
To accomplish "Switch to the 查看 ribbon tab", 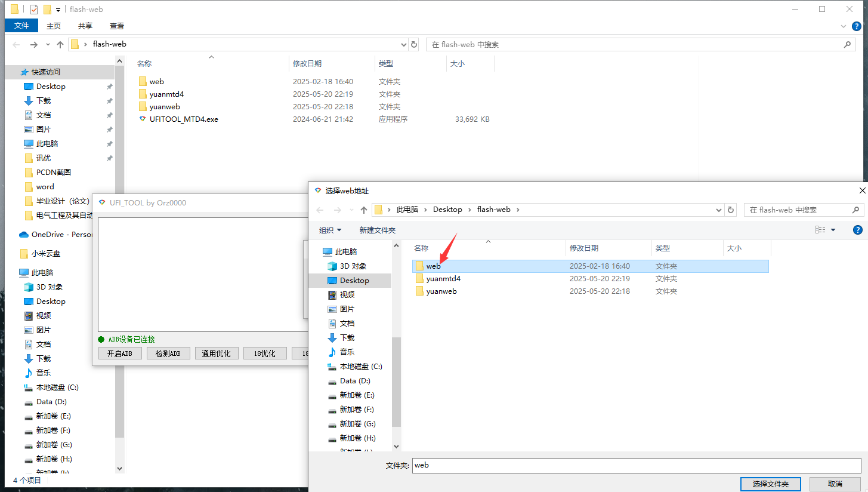I will [117, 26].
